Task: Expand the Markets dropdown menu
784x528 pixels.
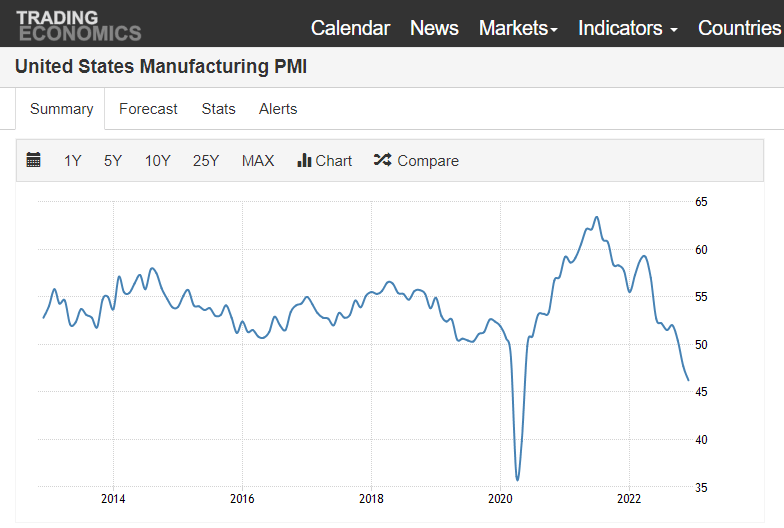Action: 518,28
